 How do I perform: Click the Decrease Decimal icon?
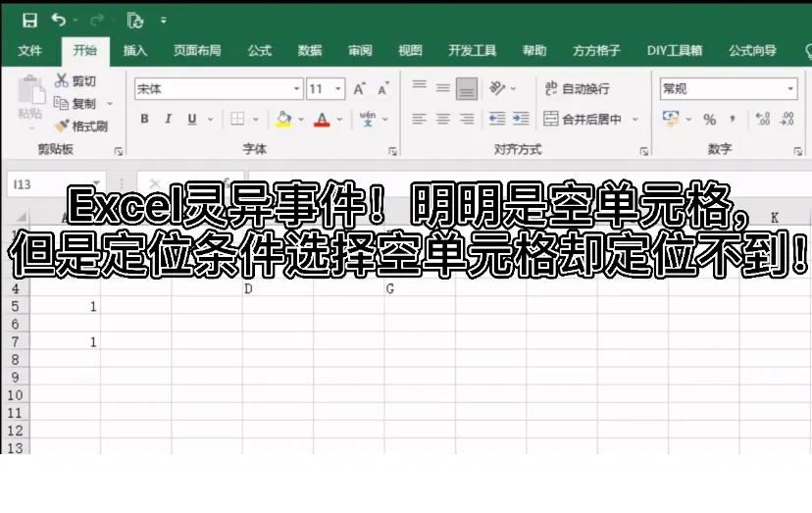click(787, 120)
